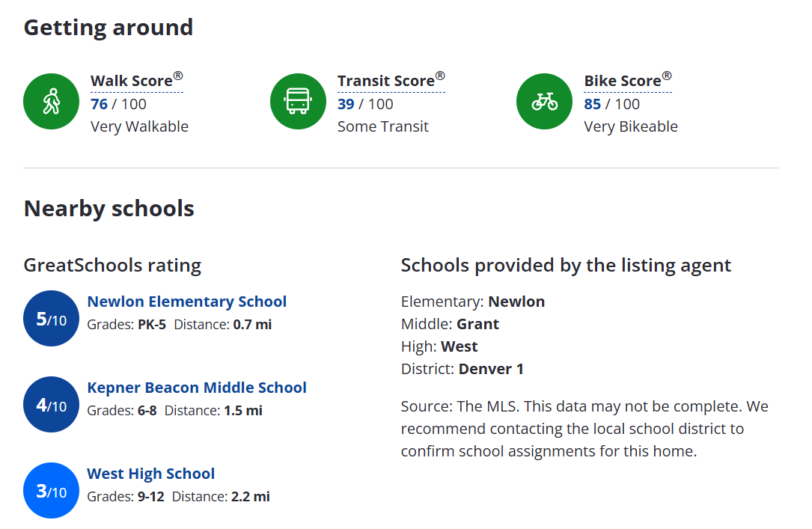Click the 5/10 rating badge

(52, 318)
